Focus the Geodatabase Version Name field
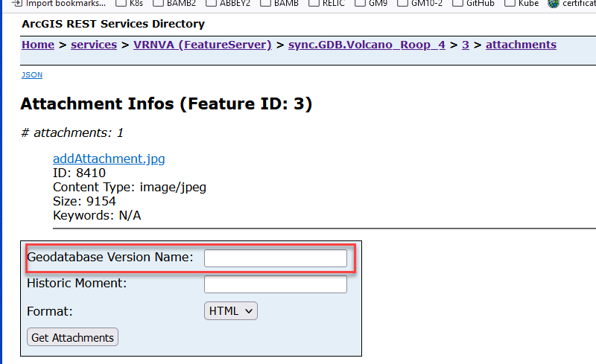The width and height of the screenshot is (596, 364). (276, 258)
